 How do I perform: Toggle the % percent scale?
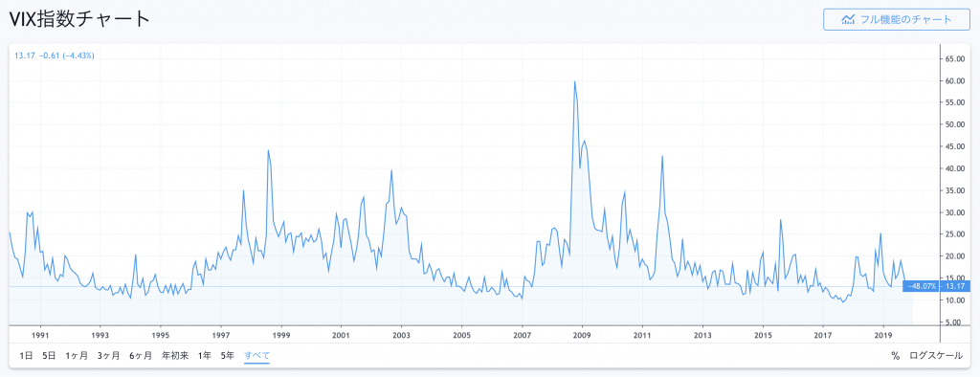point(895,356)
